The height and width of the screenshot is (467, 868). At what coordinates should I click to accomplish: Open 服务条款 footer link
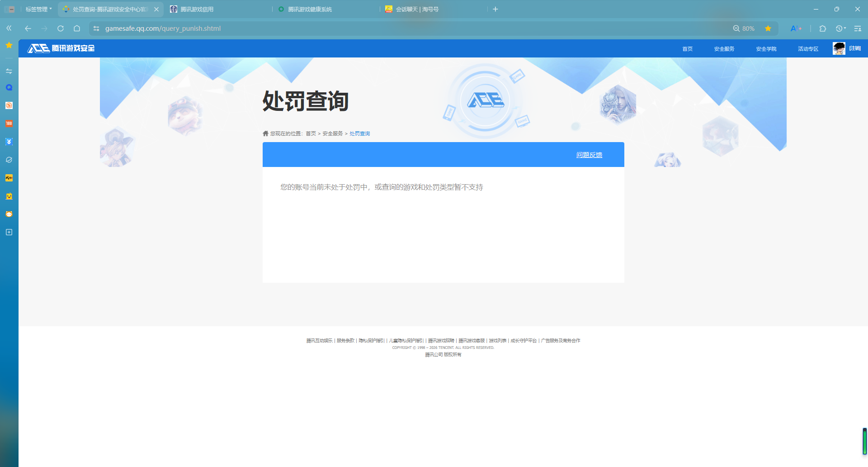pyautogui.click(x=345, y=340)
